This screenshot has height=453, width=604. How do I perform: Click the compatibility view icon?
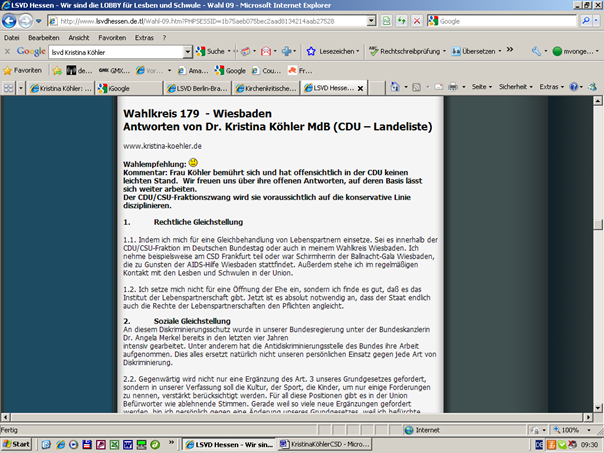pyautogui.click(x=386, y=21)
